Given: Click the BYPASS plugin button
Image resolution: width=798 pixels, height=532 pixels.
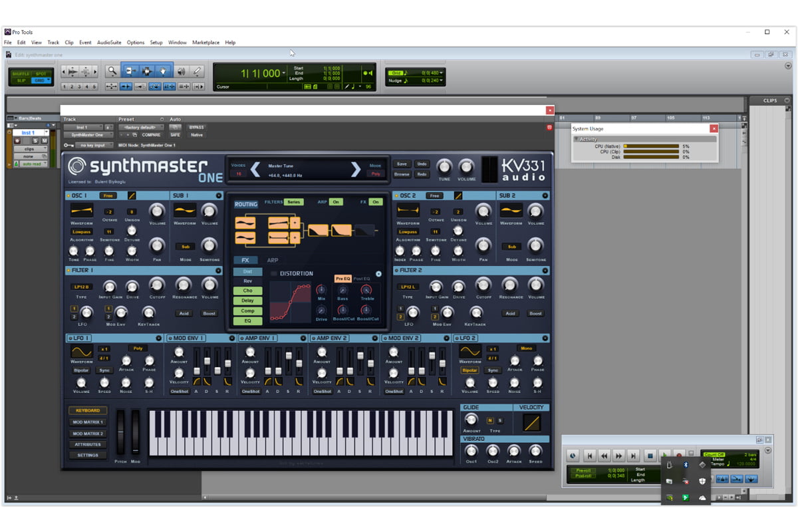Looking at the screenshot, I should (x=197, y=127).
